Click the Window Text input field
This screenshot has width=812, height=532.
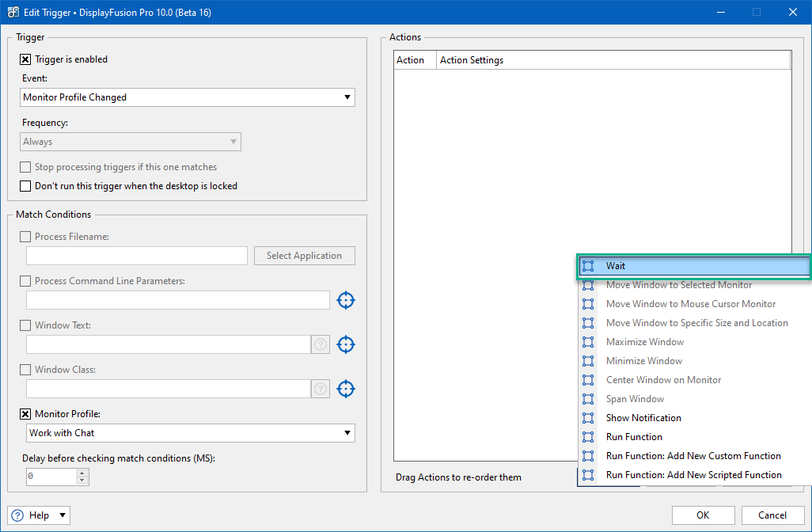(x=169, y=344)
